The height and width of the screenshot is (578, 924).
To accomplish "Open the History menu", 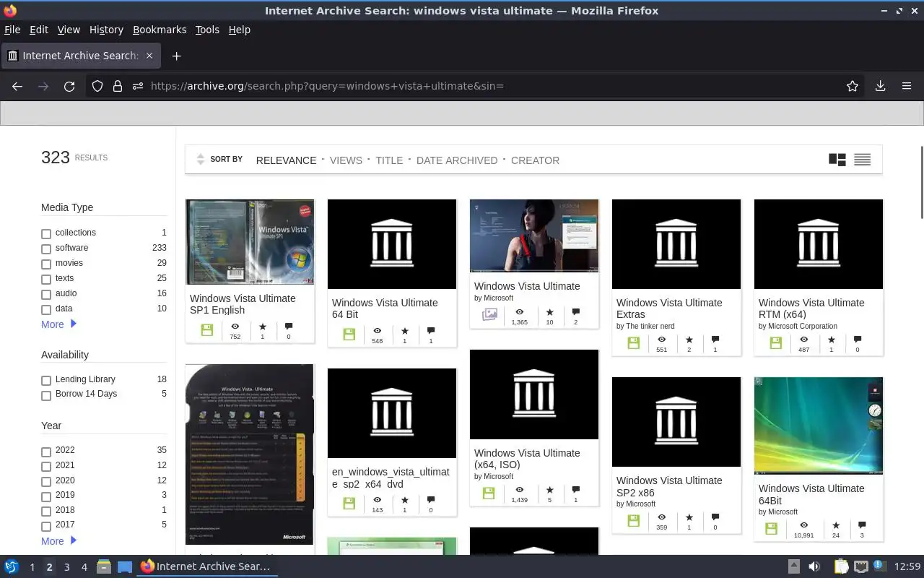I will tap(106, 30).
